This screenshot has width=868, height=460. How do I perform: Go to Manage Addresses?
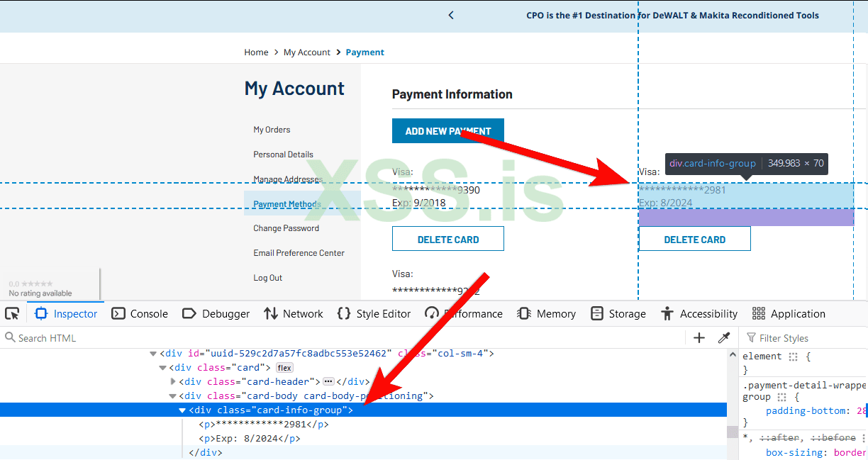click(x=287, y=179)
